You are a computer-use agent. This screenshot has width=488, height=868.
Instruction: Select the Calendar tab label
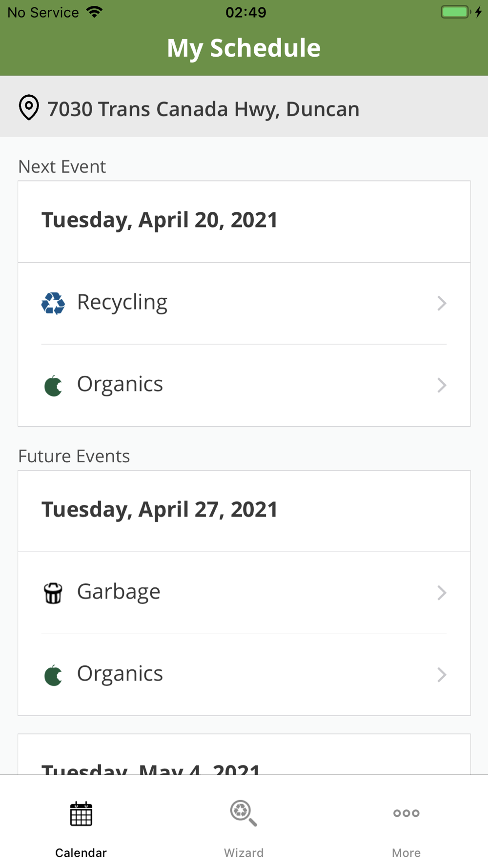click(x=81, y=852)
